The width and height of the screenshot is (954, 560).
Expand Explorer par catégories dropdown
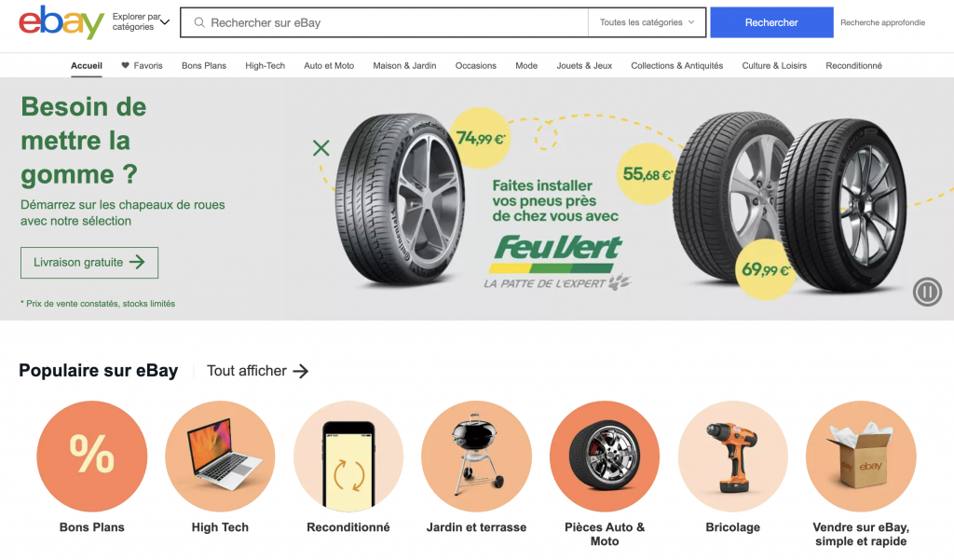point(142,22)
